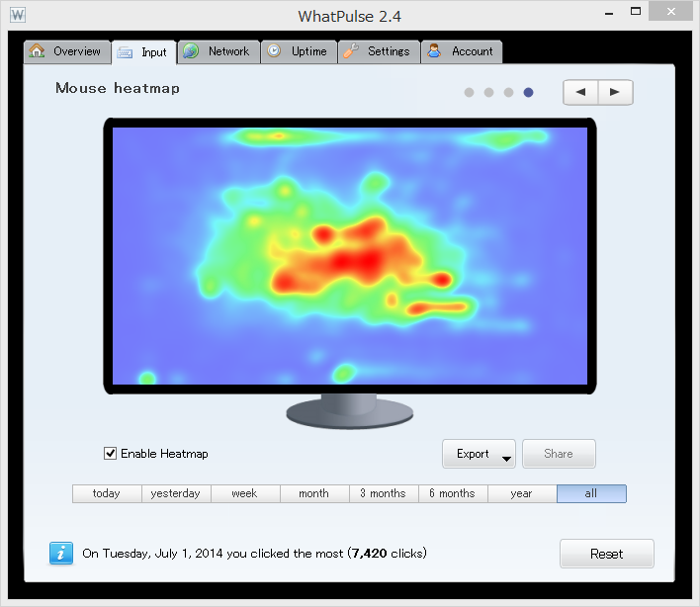Open the Settings tab

pos(379,51)
